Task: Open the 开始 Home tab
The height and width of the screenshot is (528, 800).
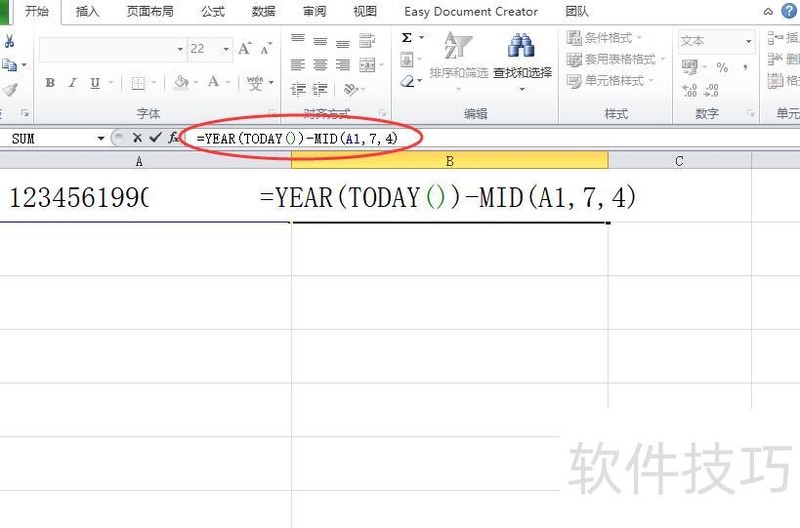Action: (x=37, y=11)
